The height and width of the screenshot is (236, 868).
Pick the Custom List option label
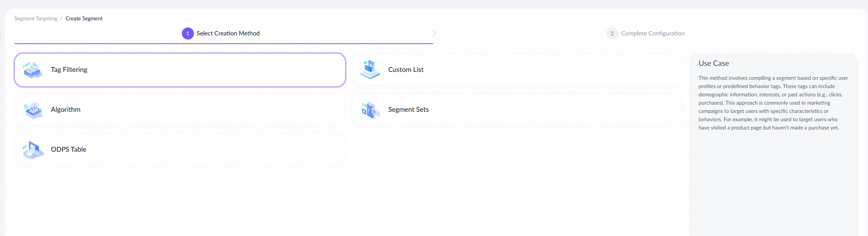click(x=406, y=70)
